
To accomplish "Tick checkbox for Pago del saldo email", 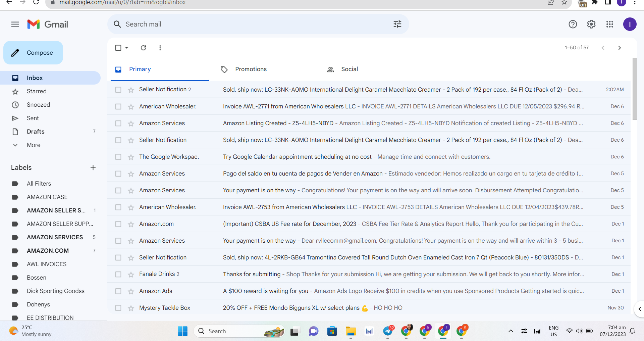I will click(118, 174).
